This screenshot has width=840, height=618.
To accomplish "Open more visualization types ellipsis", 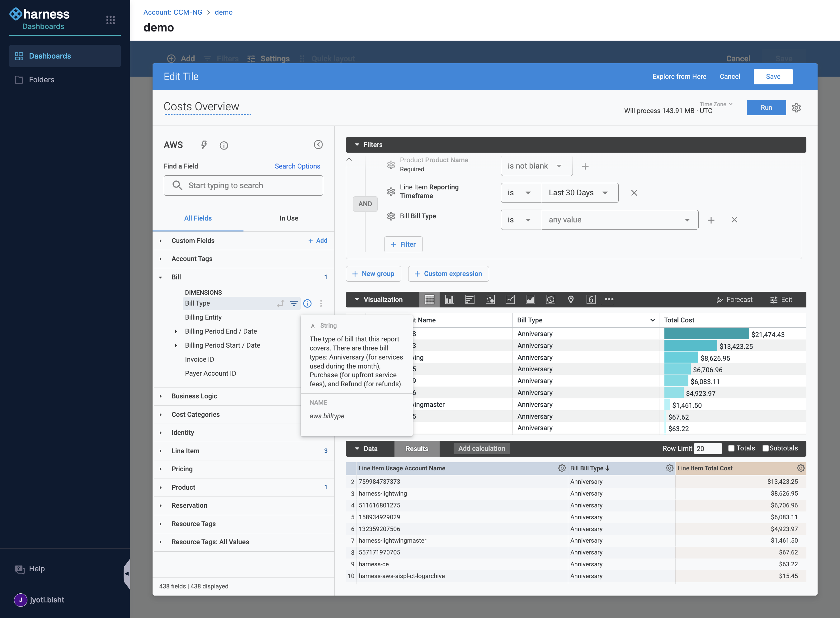I will point(609,299).
